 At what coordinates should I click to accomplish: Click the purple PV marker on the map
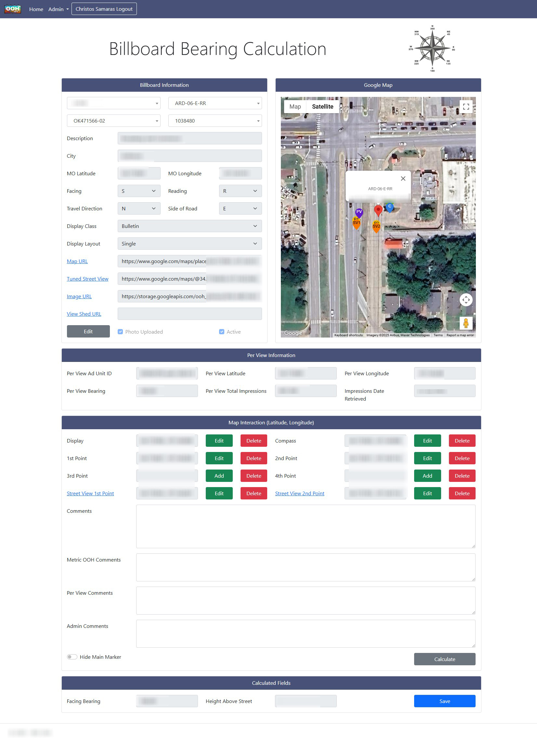click(x=359, y=213)
